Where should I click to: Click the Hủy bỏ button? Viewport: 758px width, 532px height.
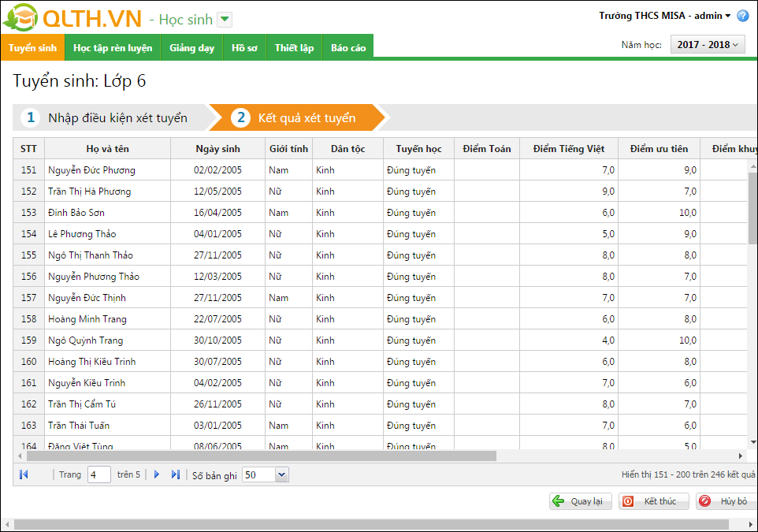[726, 501]
